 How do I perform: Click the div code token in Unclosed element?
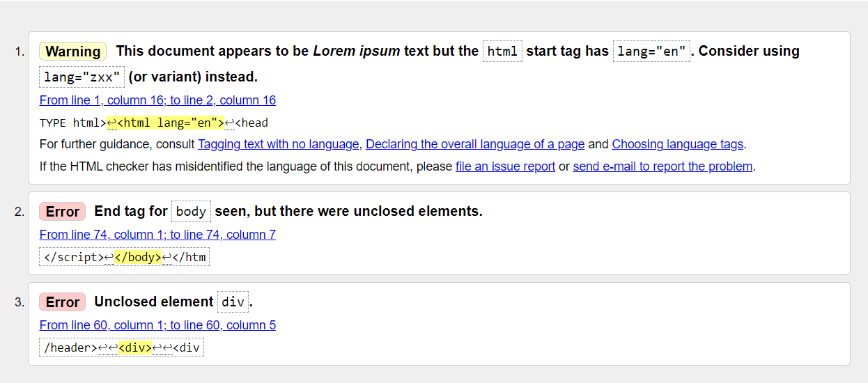tap(233, 302)
